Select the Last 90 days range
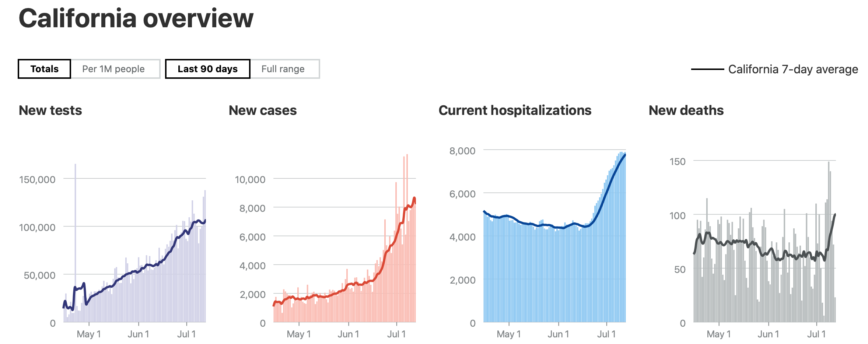 click(207, 69)
